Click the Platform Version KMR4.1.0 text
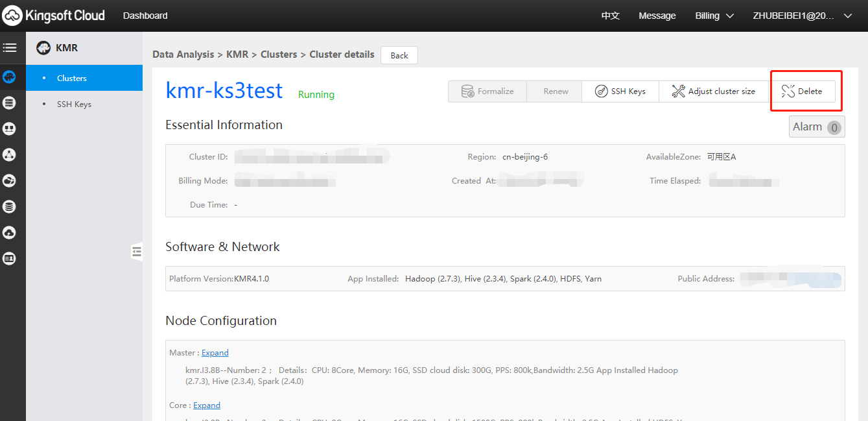The height and width of the screenshot is (421, 868). [219, 279]
